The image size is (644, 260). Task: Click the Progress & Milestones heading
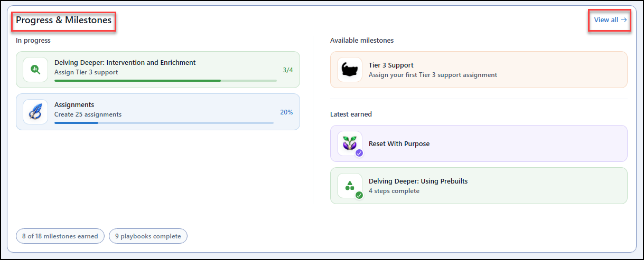[x=63, y=20]
